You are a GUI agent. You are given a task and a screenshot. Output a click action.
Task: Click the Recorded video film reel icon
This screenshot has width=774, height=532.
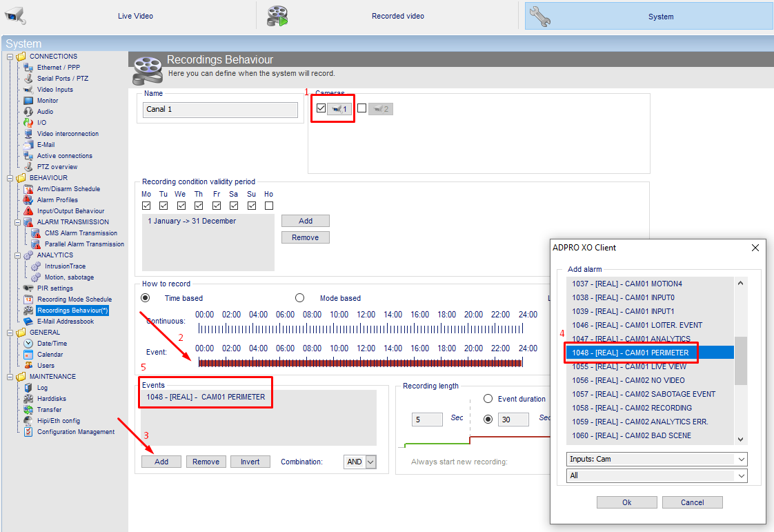[277, 17]
